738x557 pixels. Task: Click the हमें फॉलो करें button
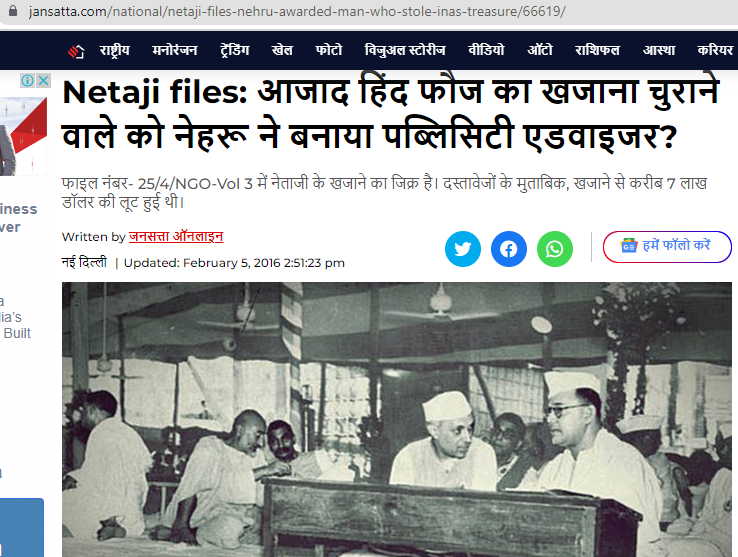pos(667,246)
